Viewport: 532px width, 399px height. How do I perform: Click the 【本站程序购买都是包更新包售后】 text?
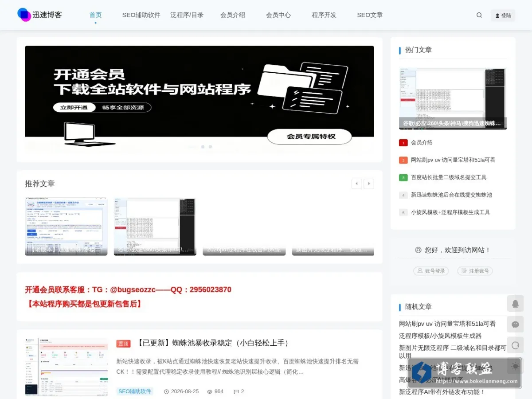84,304
